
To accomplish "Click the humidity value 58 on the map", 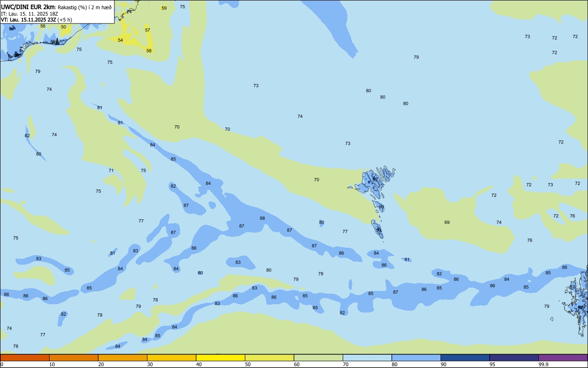I will tap(149, 51).
